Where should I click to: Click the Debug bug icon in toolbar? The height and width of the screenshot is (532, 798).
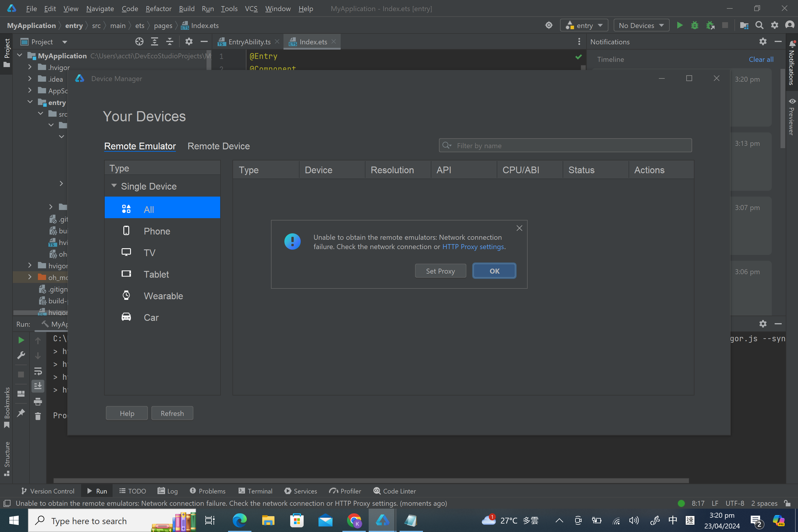pos(694,25)
